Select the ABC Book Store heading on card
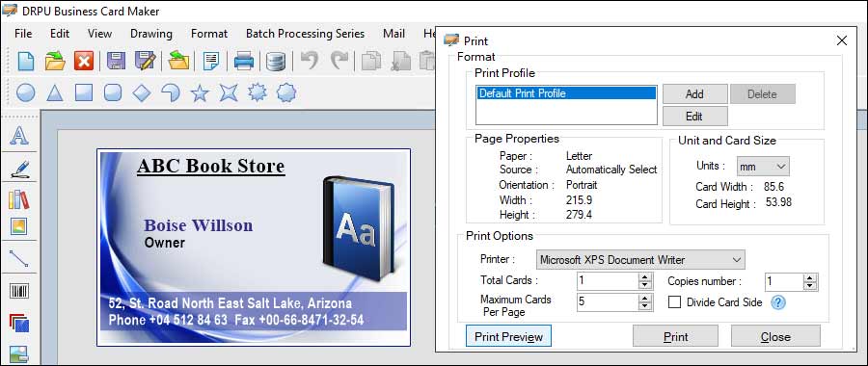Image resolution: width=868 pixels, height=366 pixels. click(x=211, y=167)
